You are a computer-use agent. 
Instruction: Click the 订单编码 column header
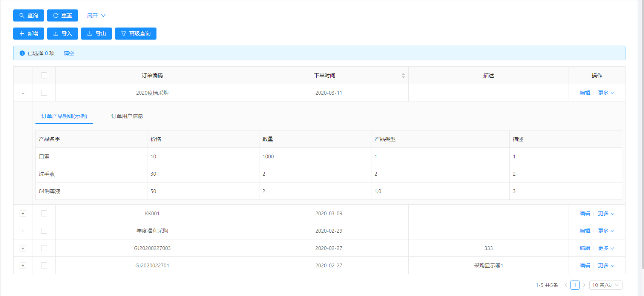[152, 75]
